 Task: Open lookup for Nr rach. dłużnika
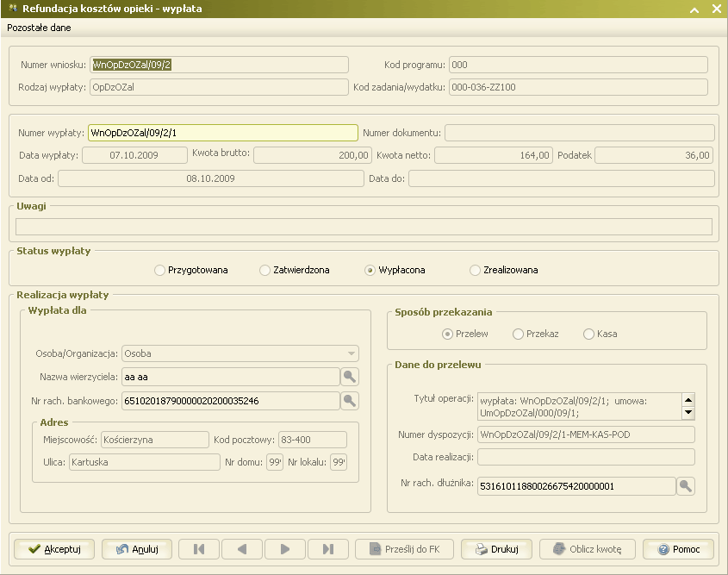686,486
